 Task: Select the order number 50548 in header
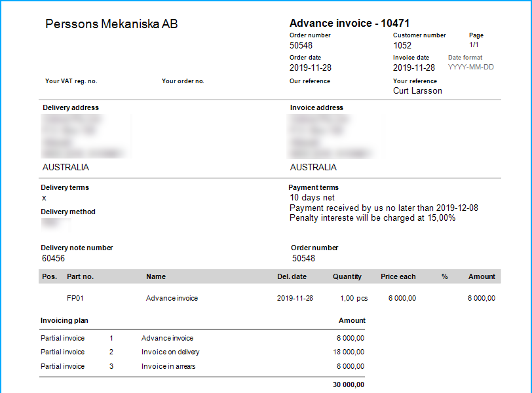coord(301,46)
